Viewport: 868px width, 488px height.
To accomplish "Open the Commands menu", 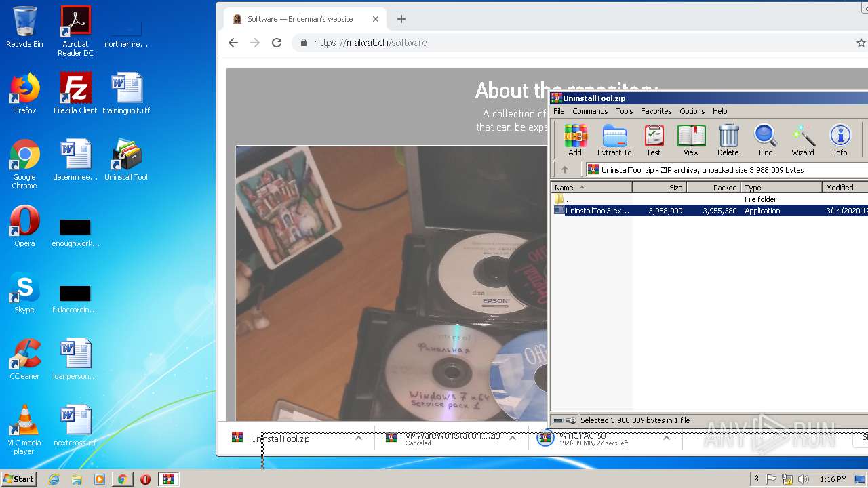I will pos(590,111).
